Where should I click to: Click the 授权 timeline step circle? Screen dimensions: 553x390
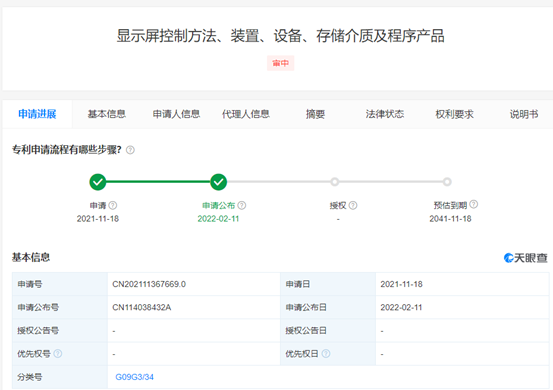point(335,182)
